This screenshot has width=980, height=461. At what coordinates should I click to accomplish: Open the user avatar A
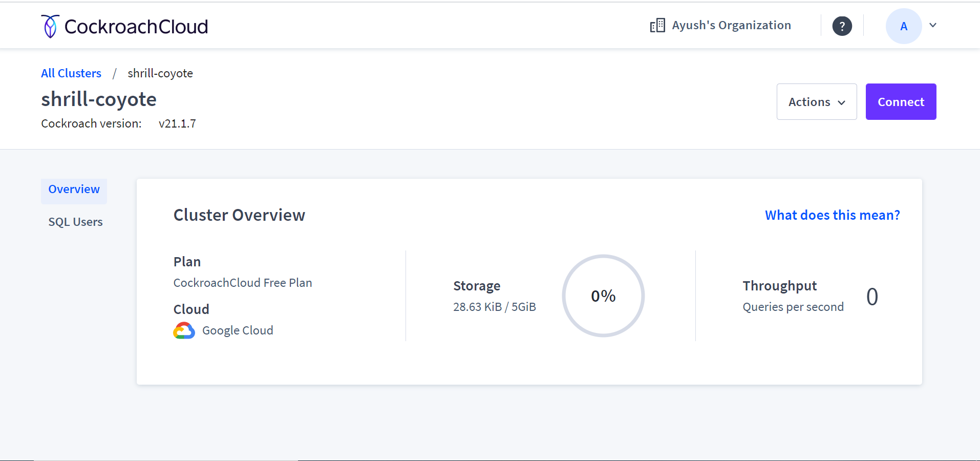pyautogui.click(x=904, y=26)
